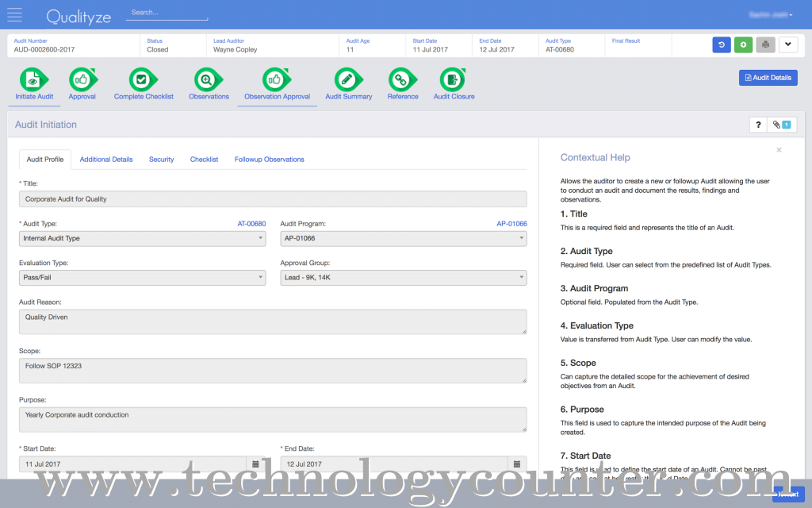Click the AP-01066 audit program link
Screen dimensions: 812x508
511,224
